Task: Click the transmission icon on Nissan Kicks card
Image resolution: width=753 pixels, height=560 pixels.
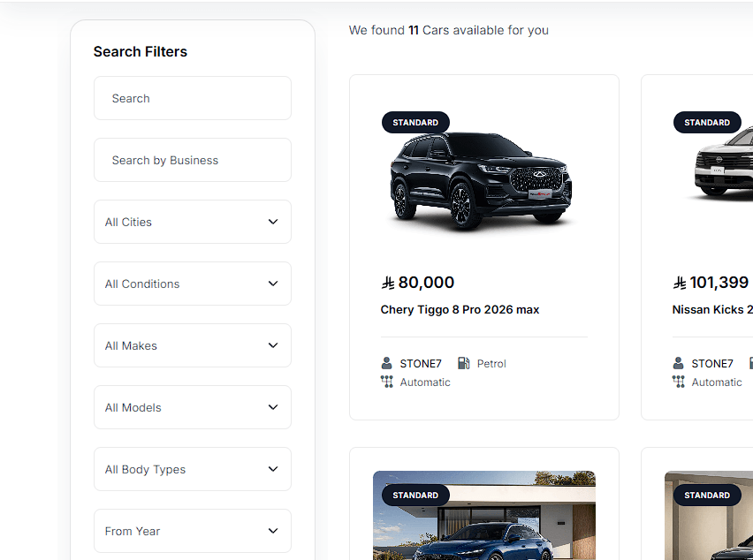Action: pos(679,382)
